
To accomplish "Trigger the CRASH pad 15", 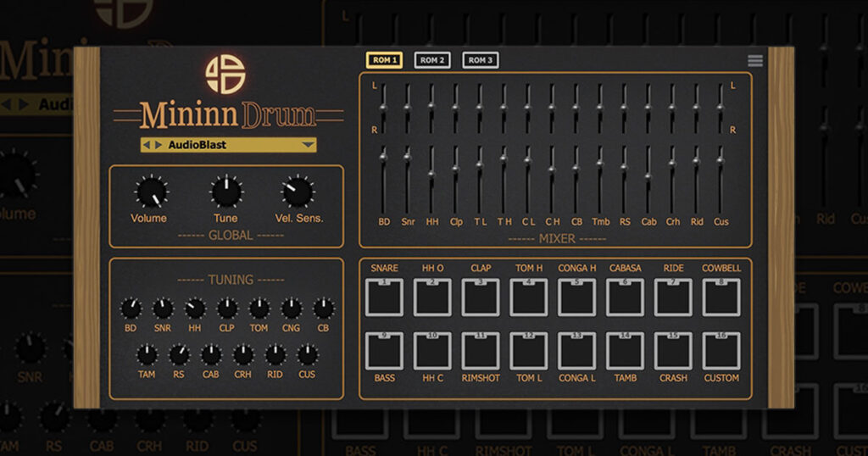I will coord(673,351).
